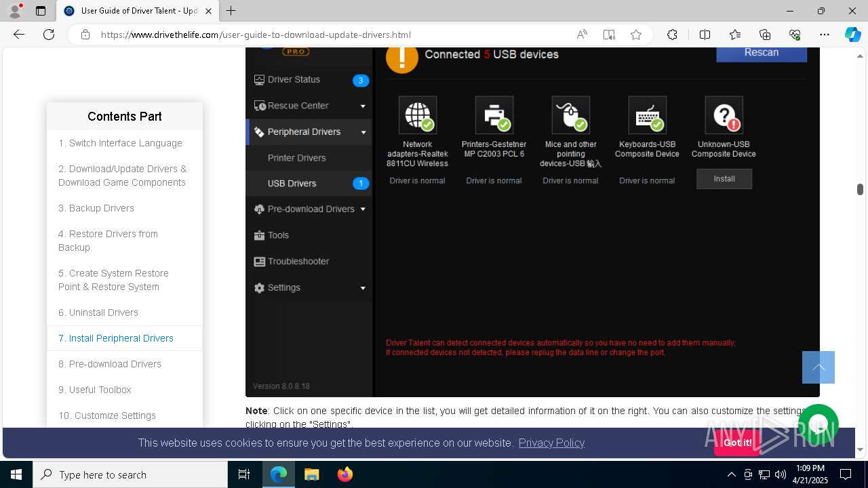Launch Firefox from taskbar

pyautogui.click(x=344, y=474)
